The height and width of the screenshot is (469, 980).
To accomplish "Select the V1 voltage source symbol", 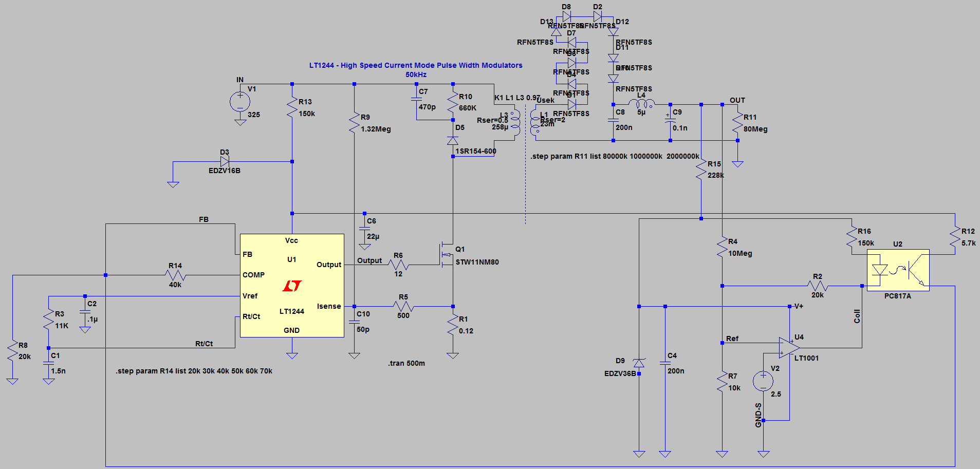I will tap(240, 102).
